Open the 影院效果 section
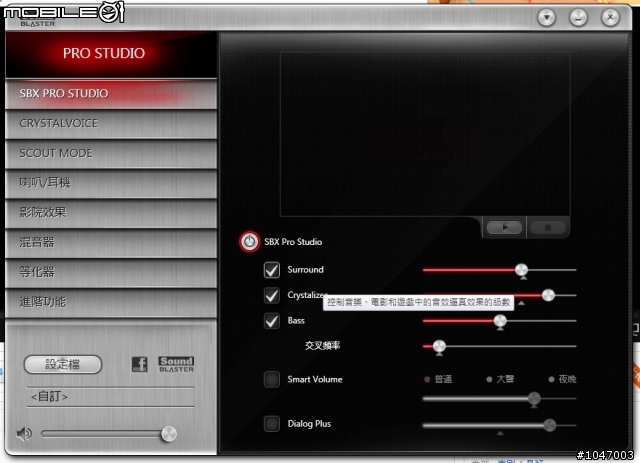The height and width of the screenshot is (463, 640). (x=111, y=213)
